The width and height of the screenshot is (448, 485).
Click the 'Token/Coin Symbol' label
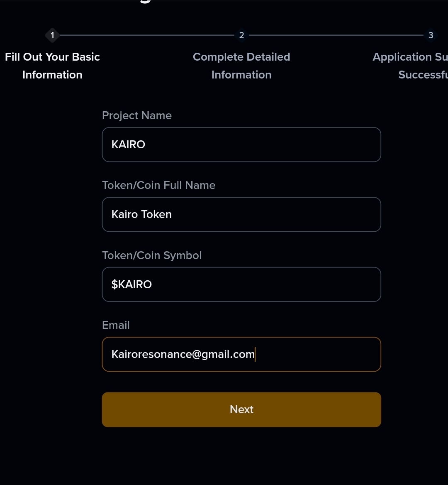(152, 255)
